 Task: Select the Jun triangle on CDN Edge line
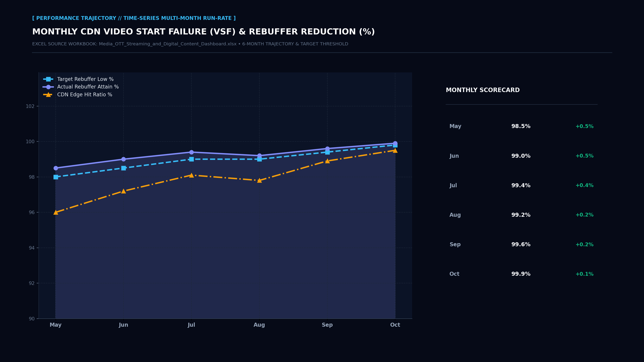coord(123,191)
